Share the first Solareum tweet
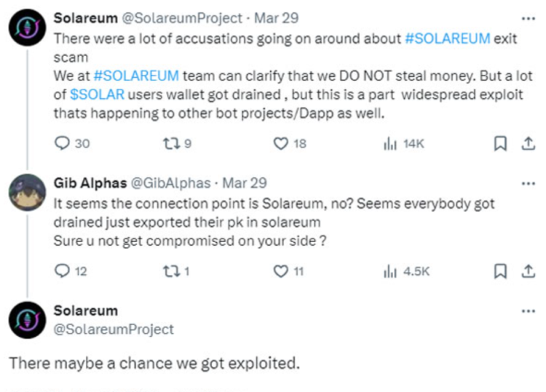 point(526,144)
